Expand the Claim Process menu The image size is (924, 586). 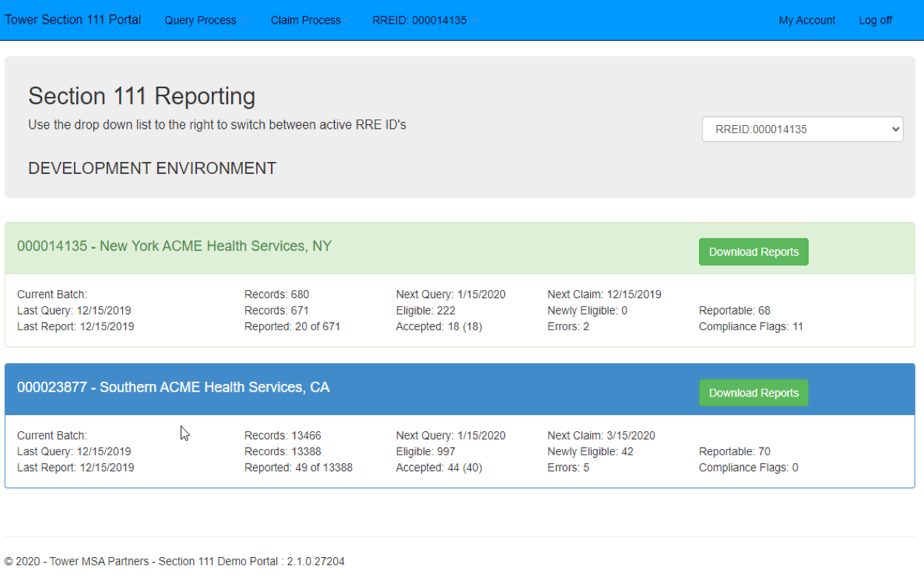pyautogui.click(x=305, y=20)
